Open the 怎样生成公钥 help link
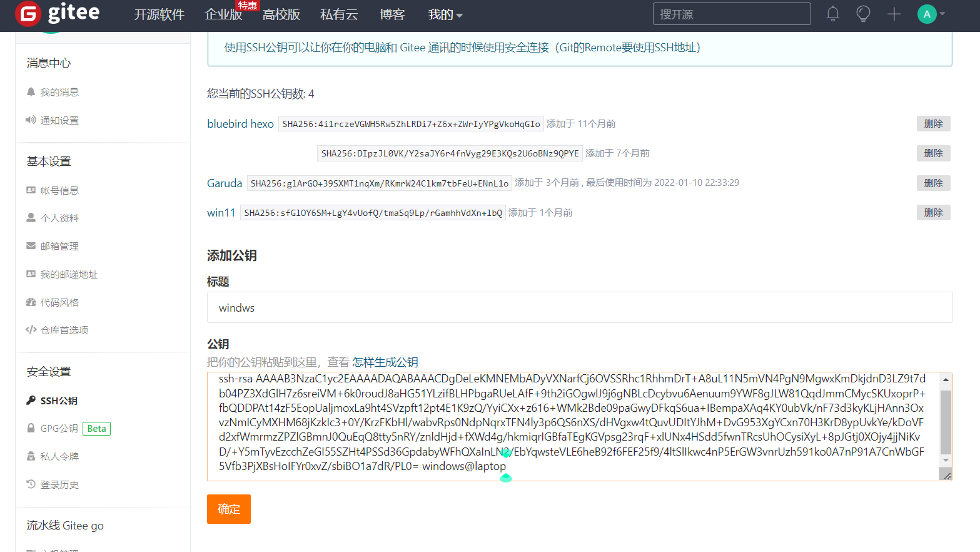This screenshot has width=980, height=552. point(385,362)
